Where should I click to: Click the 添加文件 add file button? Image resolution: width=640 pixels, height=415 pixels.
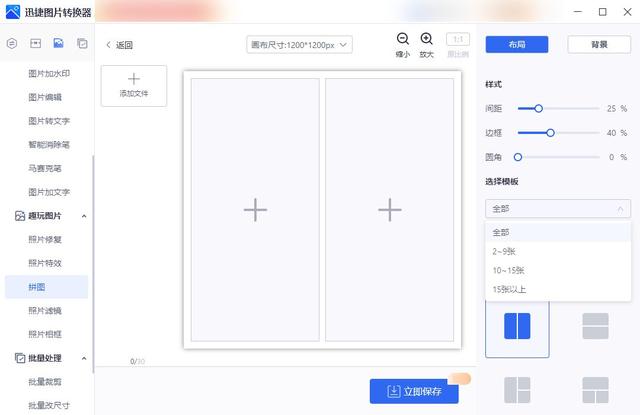134,86
